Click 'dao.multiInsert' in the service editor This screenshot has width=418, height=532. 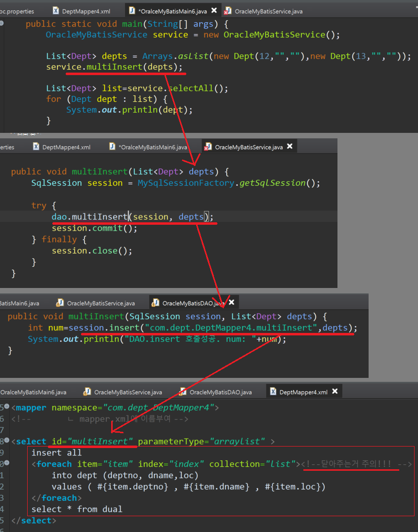click(89, 217)
